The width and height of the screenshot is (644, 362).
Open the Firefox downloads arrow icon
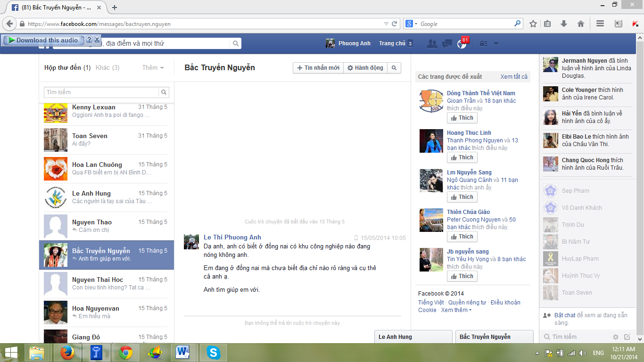(563, 24)
